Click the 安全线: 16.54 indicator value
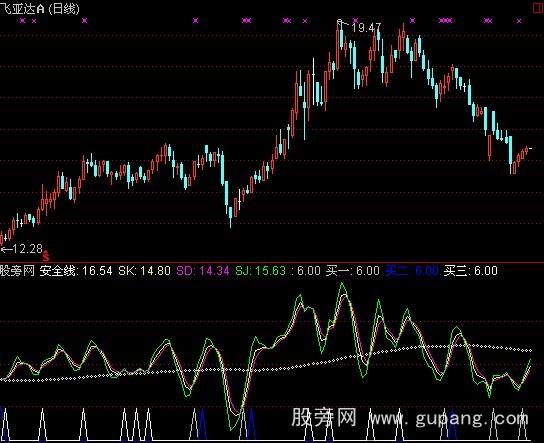 click(76, 271)
